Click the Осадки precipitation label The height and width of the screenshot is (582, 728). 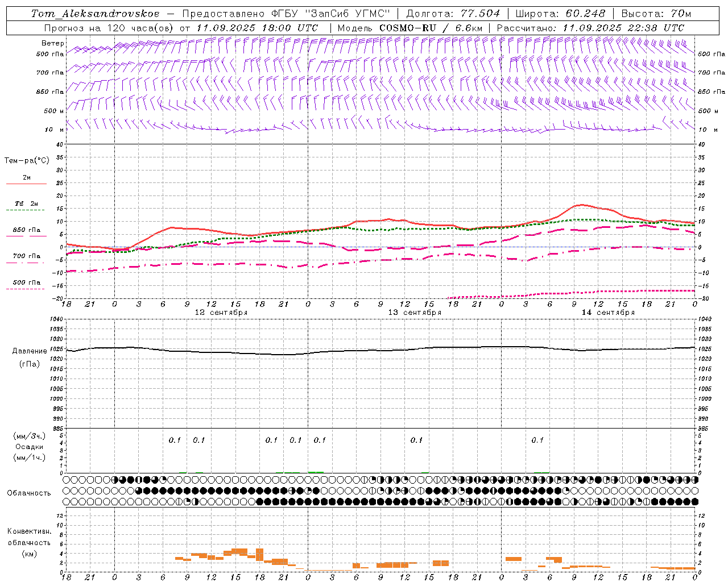[30, 447]
